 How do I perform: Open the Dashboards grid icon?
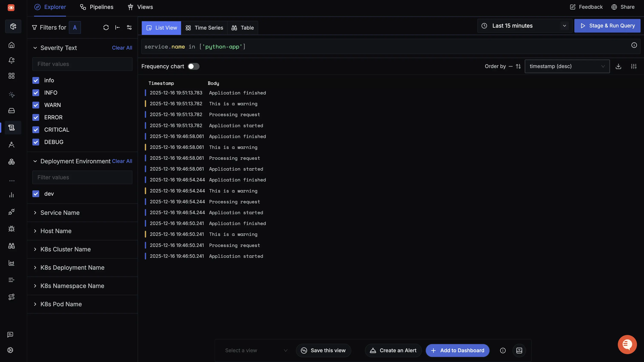click(11, 76)
